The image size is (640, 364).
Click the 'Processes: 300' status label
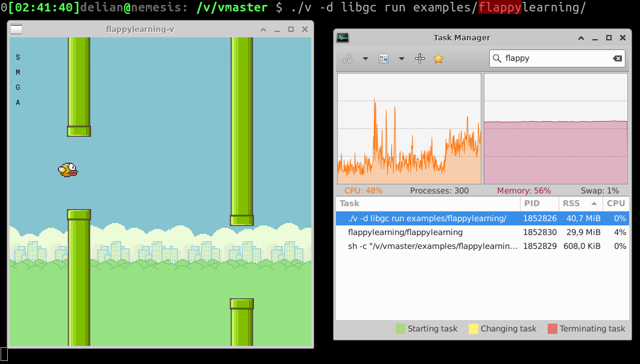[x=439, y=191]
